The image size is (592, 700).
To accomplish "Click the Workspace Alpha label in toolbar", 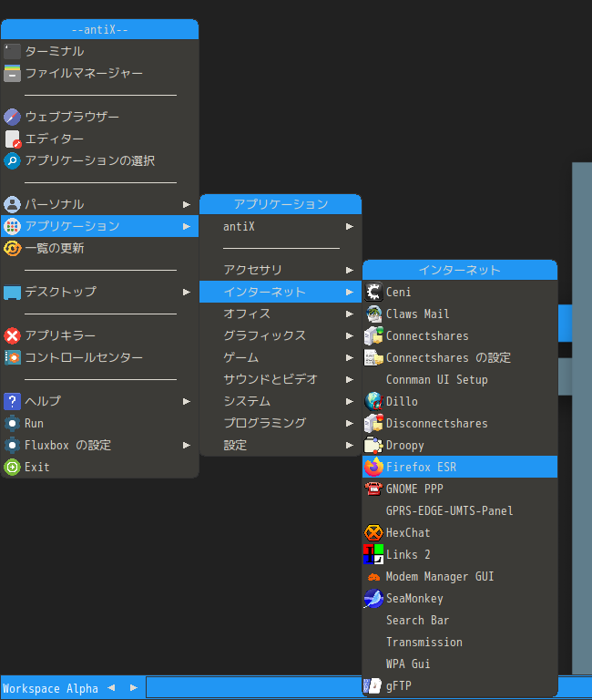I will (x=50, y=688).
